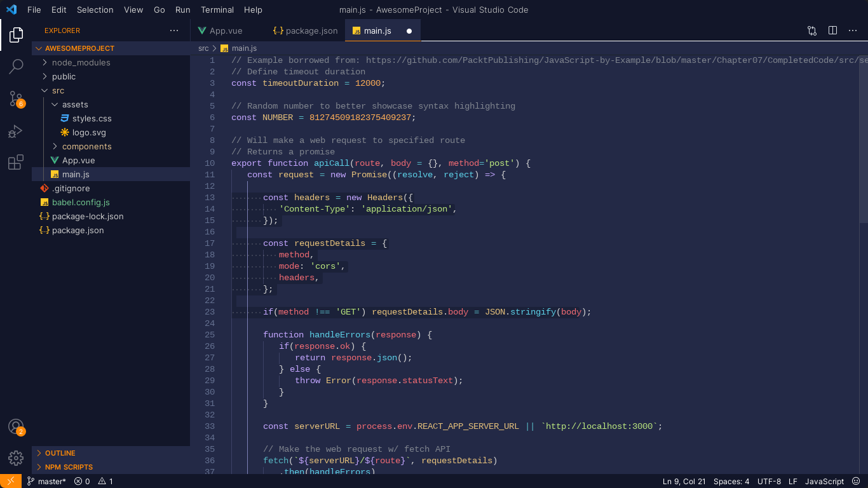Open the File menu
868x488 pixels.
34,10
